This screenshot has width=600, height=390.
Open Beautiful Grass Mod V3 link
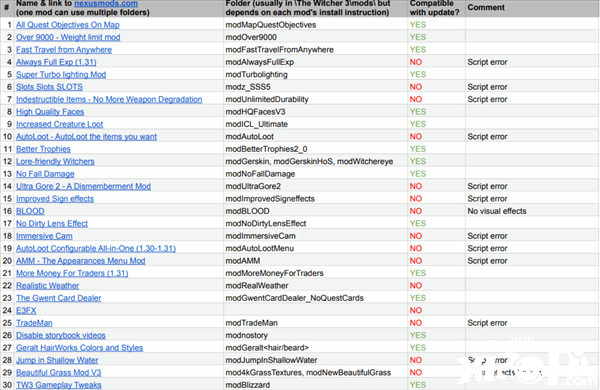pos(59,372)
